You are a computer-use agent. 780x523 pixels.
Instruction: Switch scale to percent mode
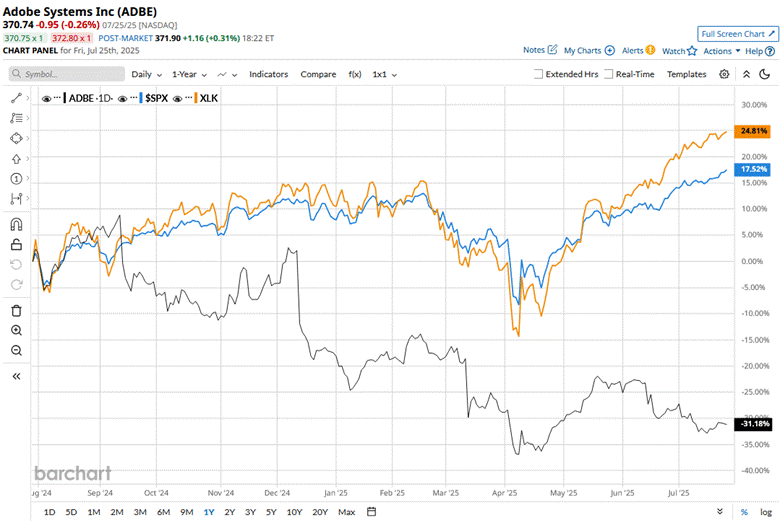pos(744,512)
